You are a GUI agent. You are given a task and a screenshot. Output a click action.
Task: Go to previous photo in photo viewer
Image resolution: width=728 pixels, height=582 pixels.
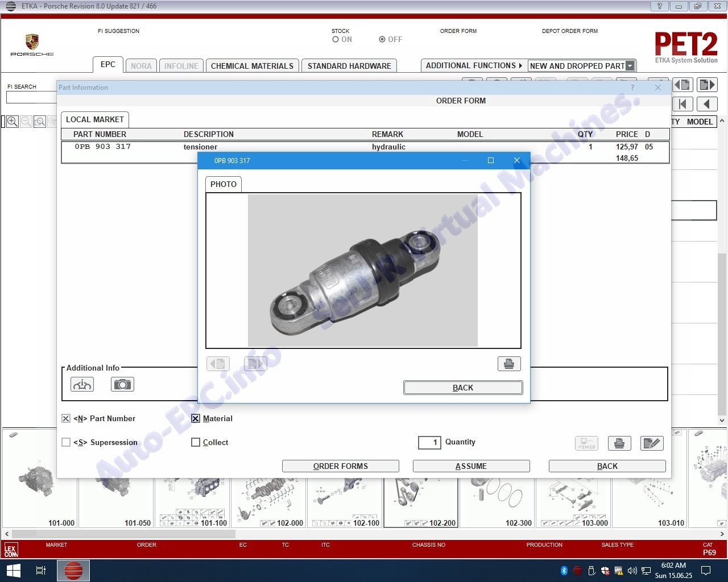coord(218,364)
